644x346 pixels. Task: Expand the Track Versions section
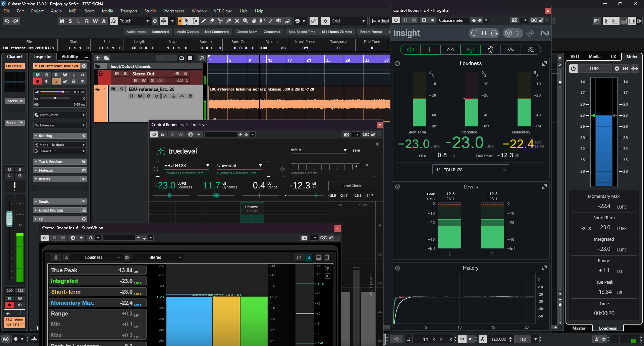coord(50,162)
